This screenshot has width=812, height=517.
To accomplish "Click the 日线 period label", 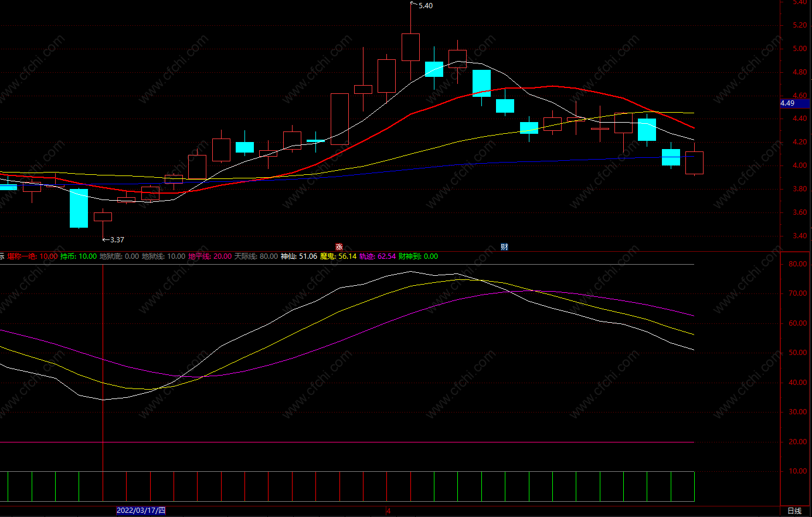I will pos(794,511).
